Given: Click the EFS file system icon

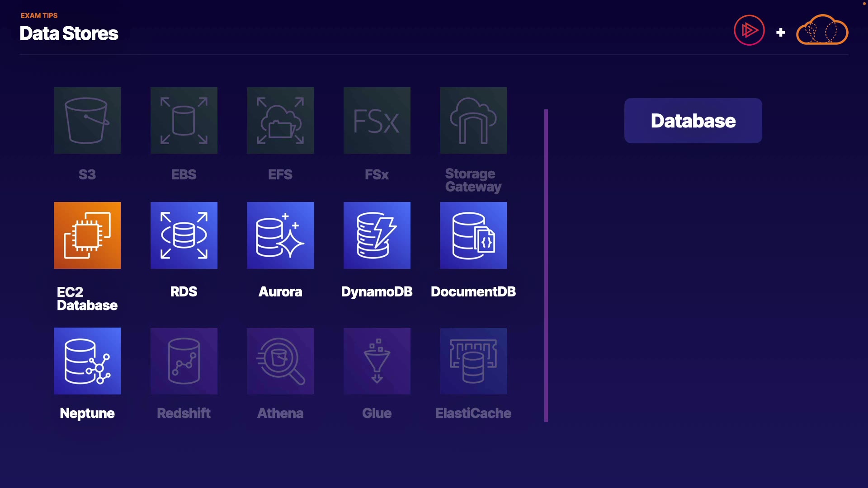Looking at the screenshot, I should (x=280, y=121).
